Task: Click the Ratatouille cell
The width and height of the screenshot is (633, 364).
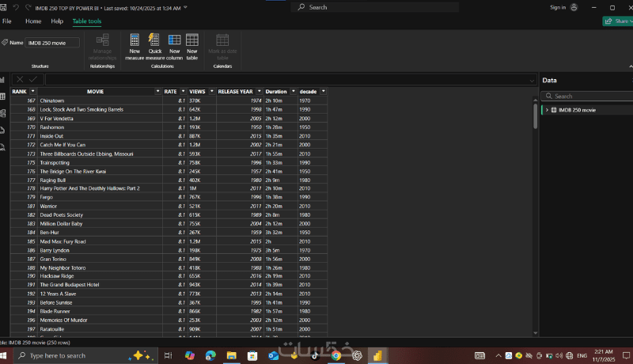Action: pos(100,329)
